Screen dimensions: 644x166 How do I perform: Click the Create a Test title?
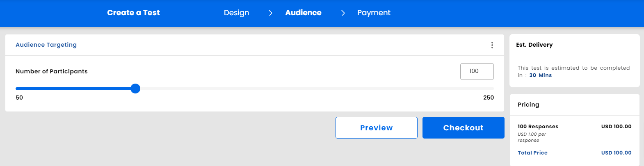tap(133, 13)
